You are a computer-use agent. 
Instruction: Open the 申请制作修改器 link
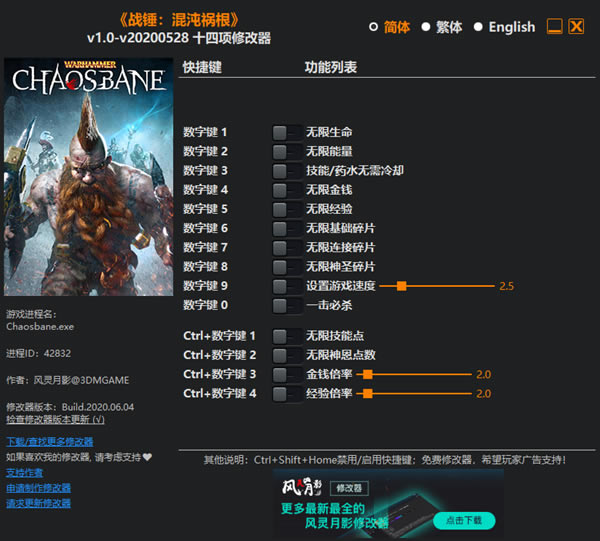(x=38, y=488)
